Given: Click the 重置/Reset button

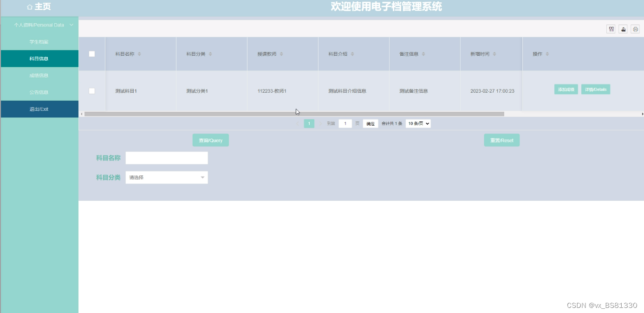Looking at the screenshot, I should tap(502, 140).
